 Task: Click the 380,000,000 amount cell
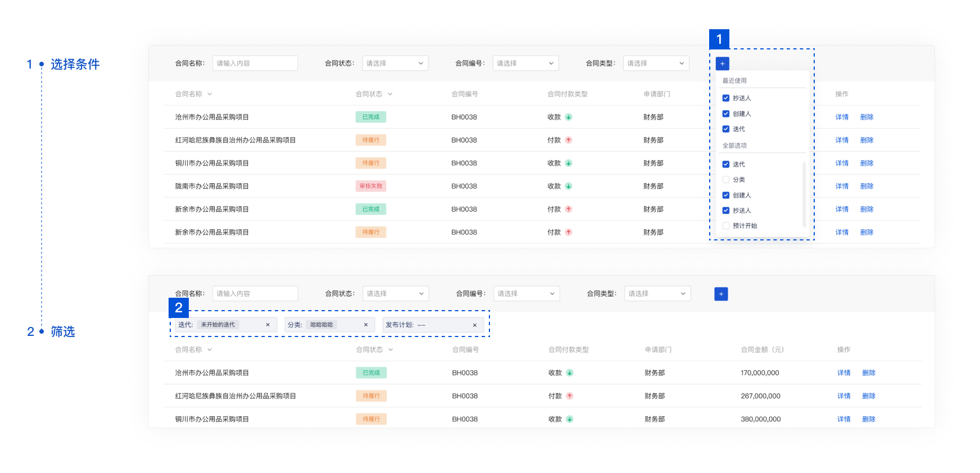point(760,419)
